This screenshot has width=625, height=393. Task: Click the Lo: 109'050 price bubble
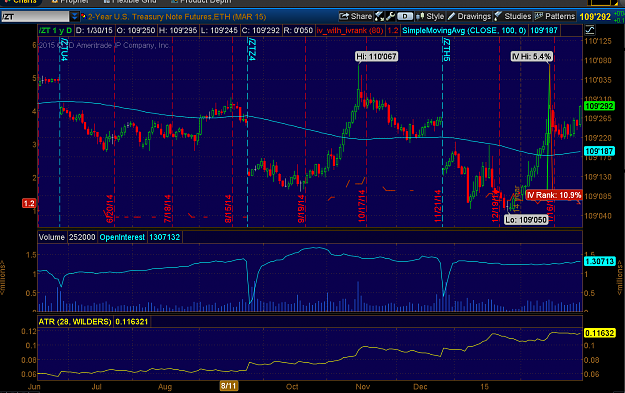(x=526, y=220)
